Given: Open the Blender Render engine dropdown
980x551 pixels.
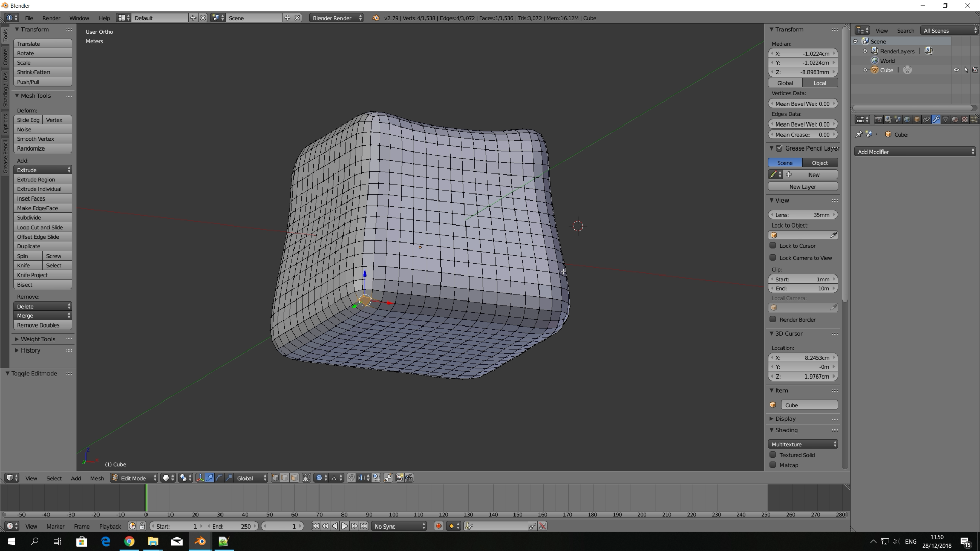Looking at the screenshot, I should (x=337, y=18).
